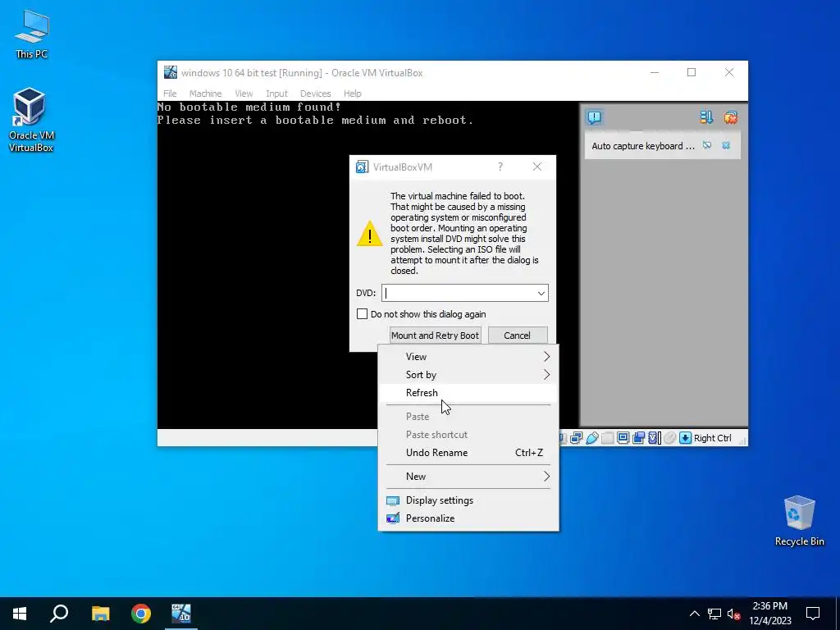Click the network adapter status bar icon
This screenshot has height=630, width=840.
pos(577,438)
